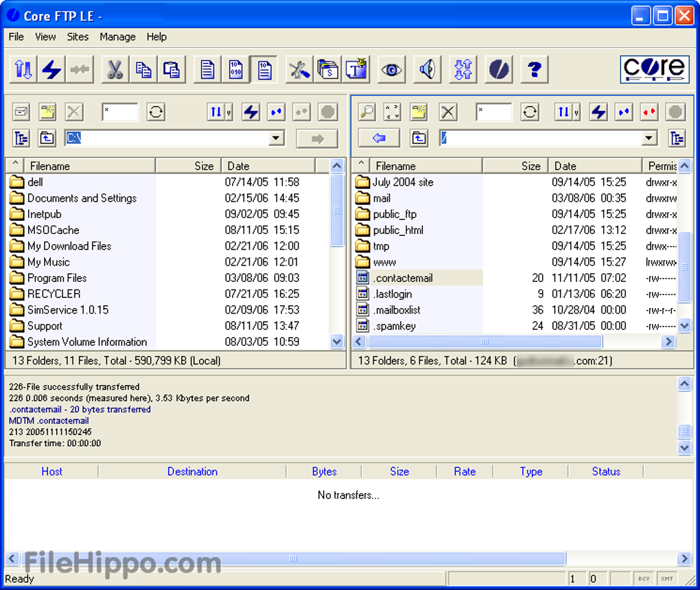Open the Manage menu

[x=117, y=37]
